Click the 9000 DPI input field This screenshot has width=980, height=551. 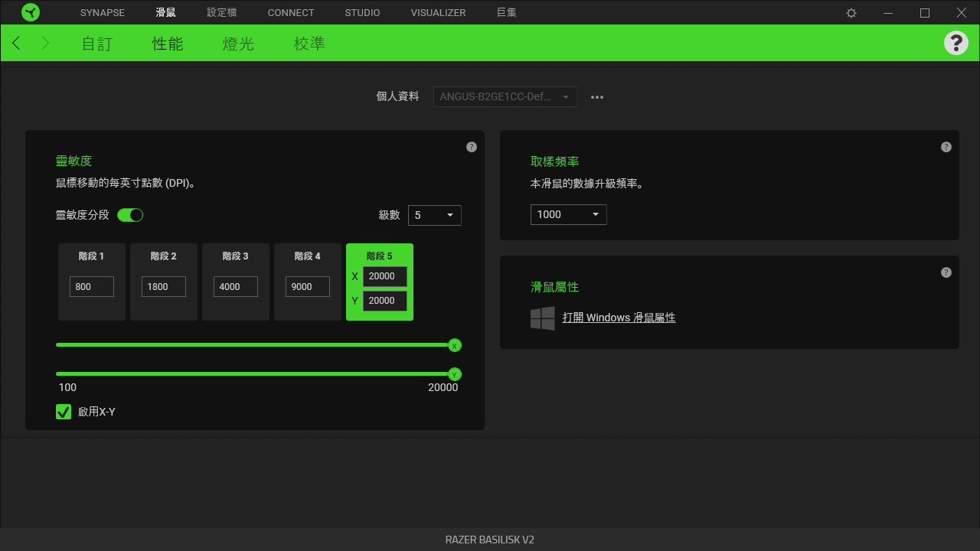point(308,287)
